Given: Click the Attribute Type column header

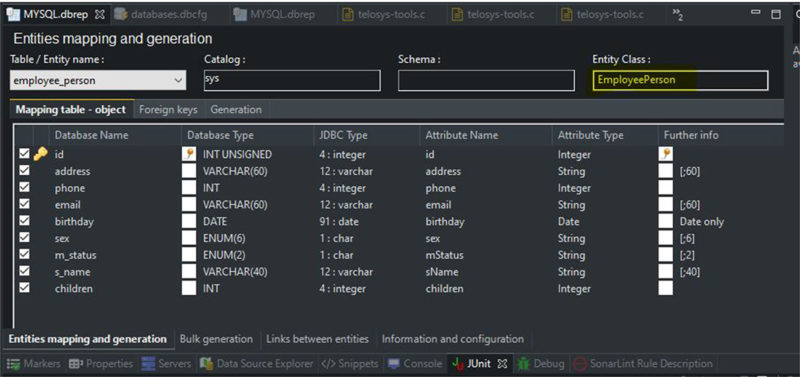Looking at the screenshot, I should [605, 135].
